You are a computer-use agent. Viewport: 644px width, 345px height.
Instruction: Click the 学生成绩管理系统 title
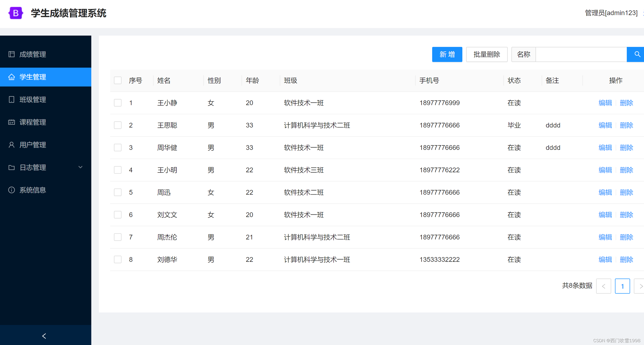click(x=68, y=13)
